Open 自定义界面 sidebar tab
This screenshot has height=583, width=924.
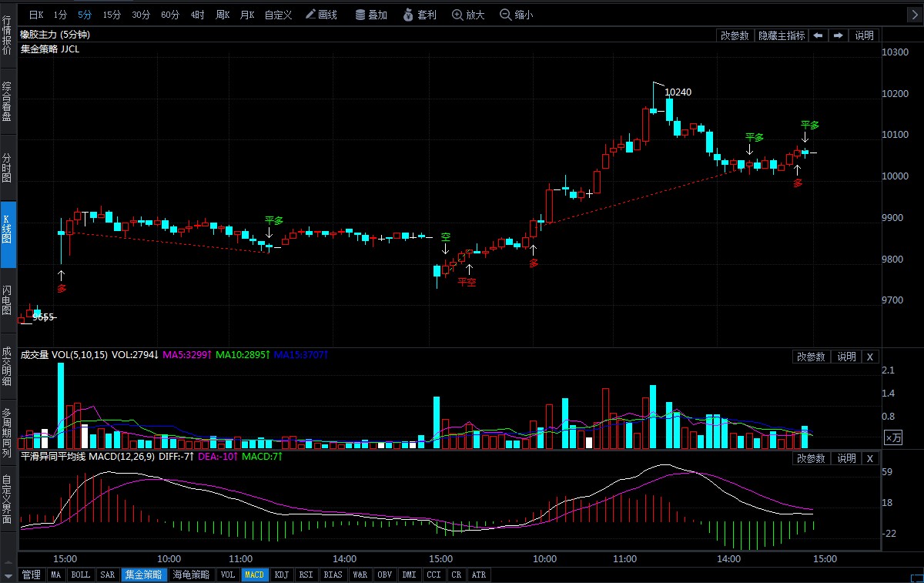[8, 499]
